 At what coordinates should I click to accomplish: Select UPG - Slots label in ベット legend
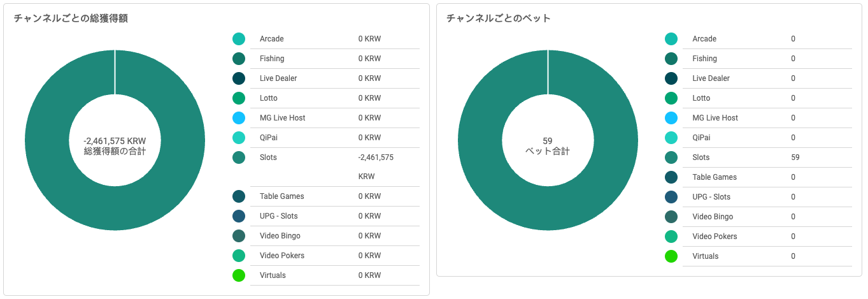tap(711, 197)
